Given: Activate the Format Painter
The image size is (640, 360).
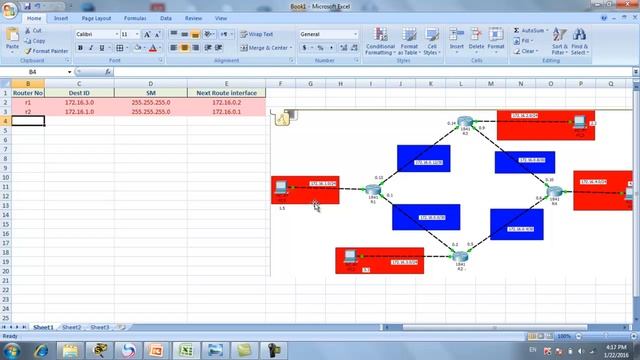Looking at the screenshot, I should [x=46, y=51].
